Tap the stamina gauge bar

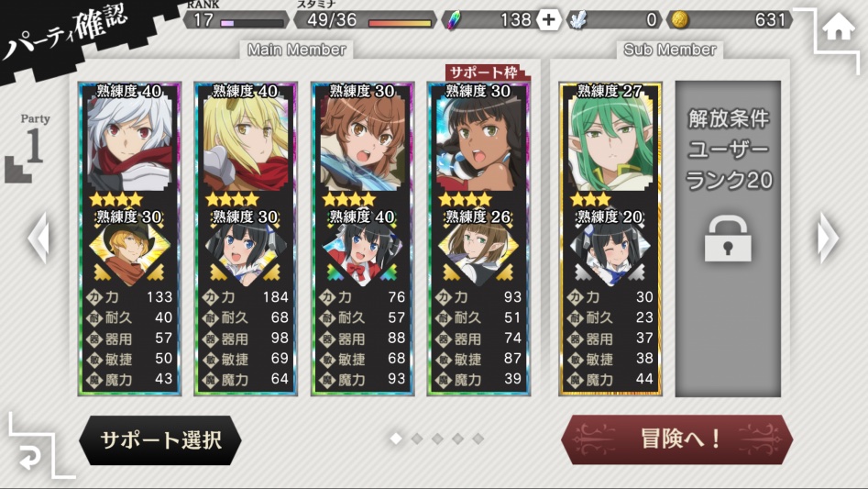coord(400,23)
